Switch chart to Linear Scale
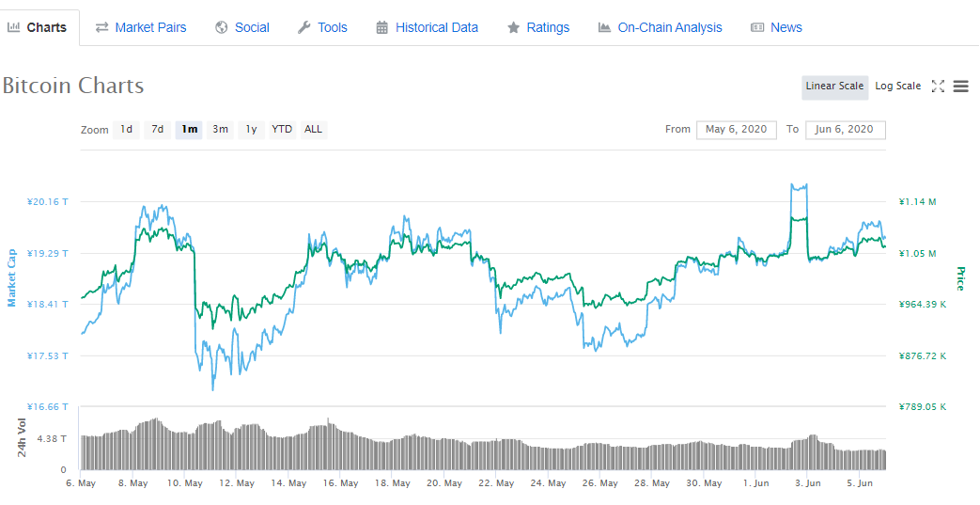 coord(835,87)
